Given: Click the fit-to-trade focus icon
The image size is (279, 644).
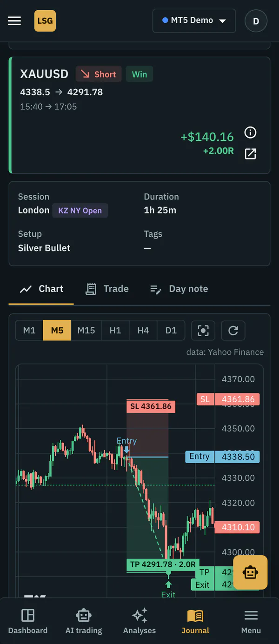Looking at the screenshot, I should 203,331.
